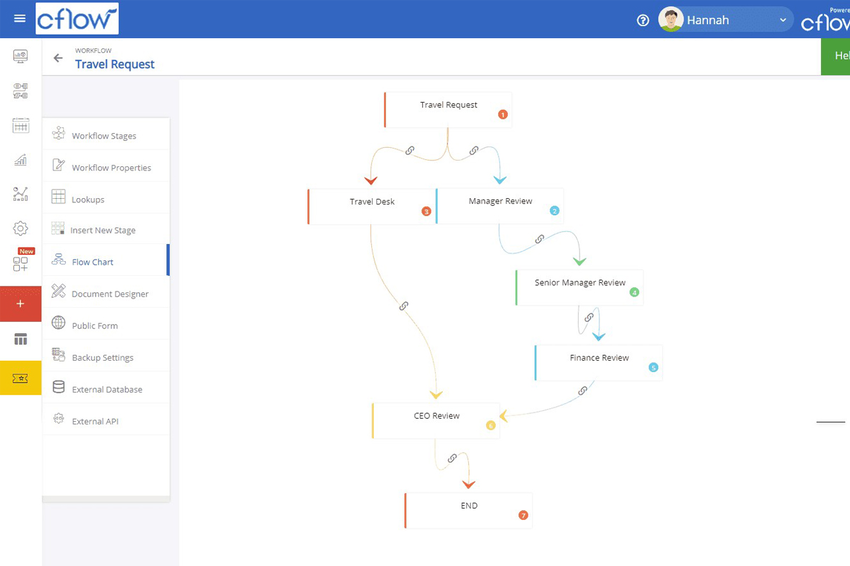Click Insert New Stage

[103, 230]
